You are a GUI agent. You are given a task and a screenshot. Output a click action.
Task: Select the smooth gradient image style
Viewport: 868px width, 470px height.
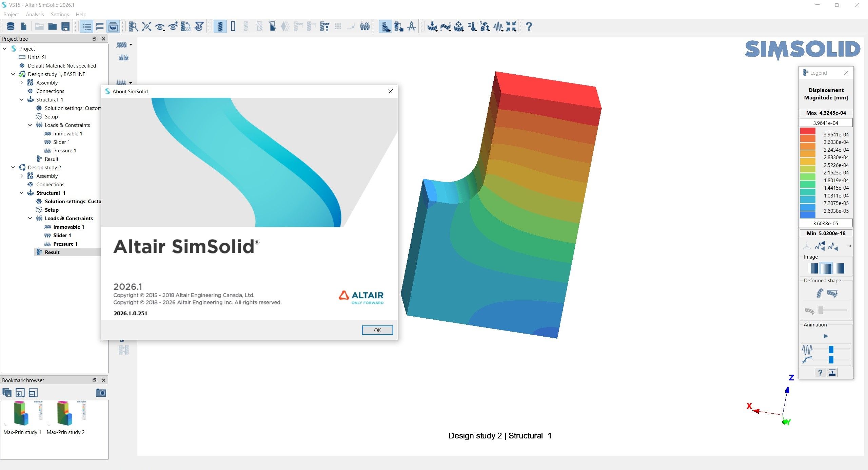tap(840, 268)
